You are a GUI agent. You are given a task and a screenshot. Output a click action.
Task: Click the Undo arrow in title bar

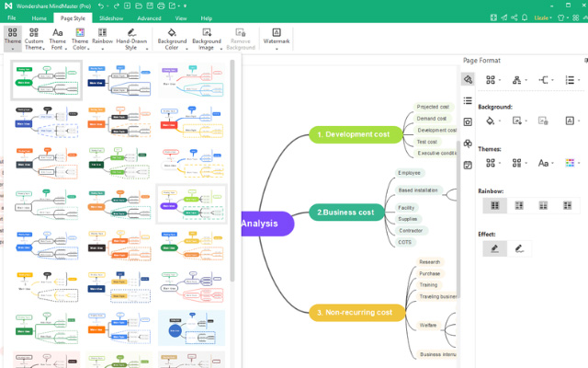point(101,6)
